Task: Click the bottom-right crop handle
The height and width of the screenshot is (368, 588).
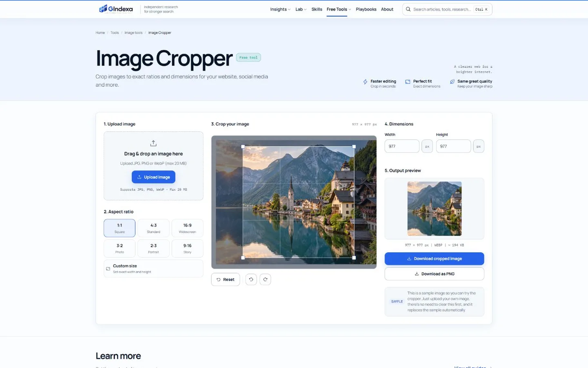Action: click(354, 258)
